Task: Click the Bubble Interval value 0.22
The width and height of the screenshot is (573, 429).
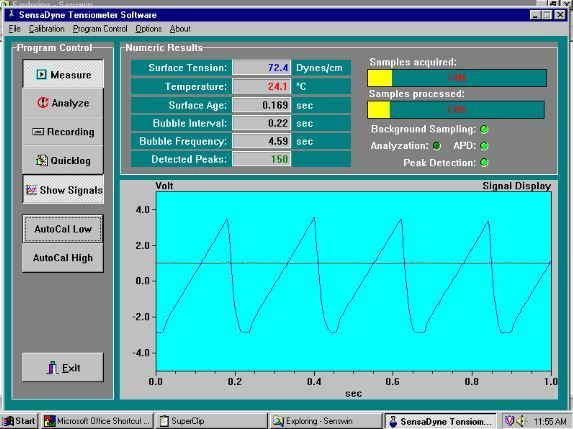Action: pyautogui.click(x=278, y=123)
